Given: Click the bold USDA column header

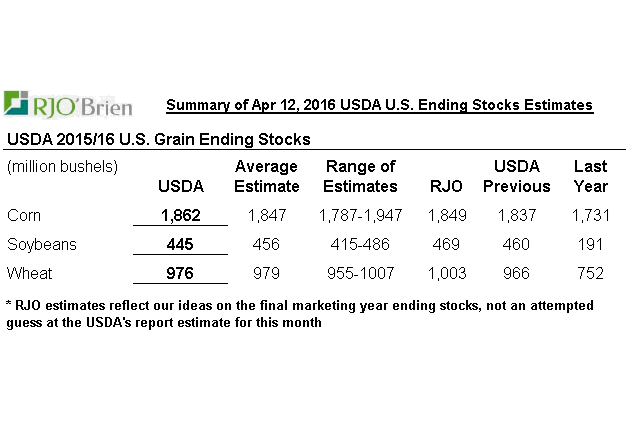Looking at the screenshot, I should pos(181,186).
